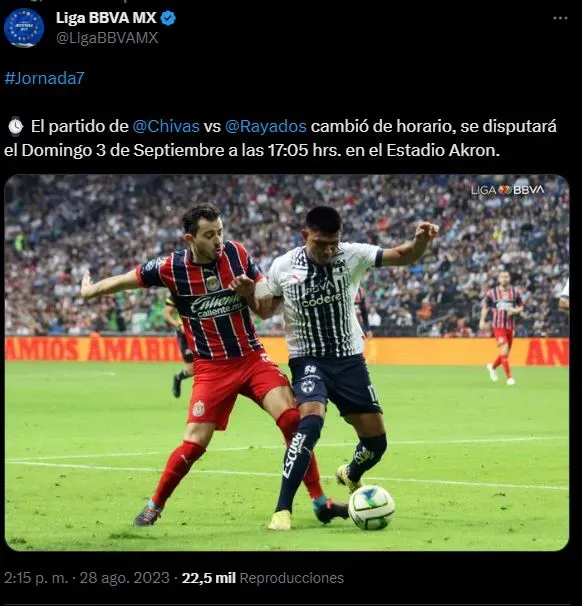This screenshot has height=606, width=582.
Task: Click the Codere sponsor logo on white jersey
Action: [322, 300]
